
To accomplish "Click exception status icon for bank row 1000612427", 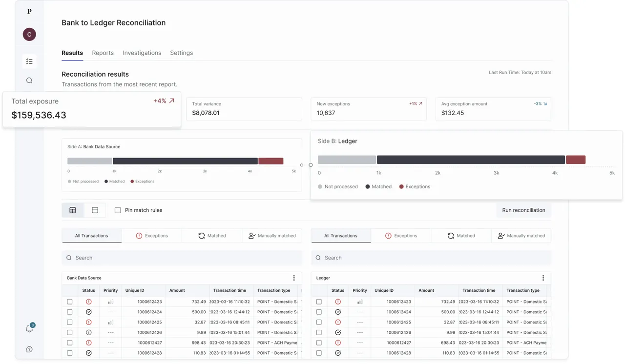I will point(89,343).
